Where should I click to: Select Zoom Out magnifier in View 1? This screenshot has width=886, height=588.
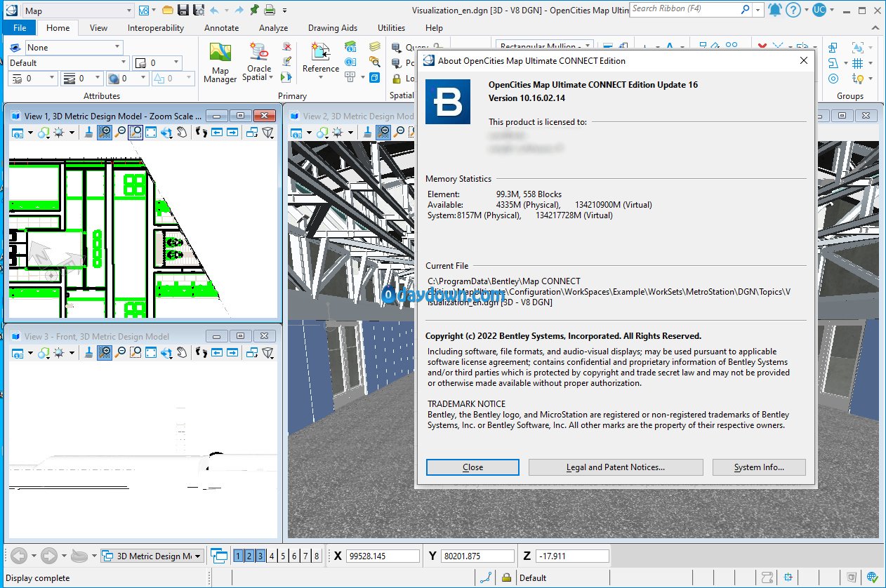pos(120,132)
